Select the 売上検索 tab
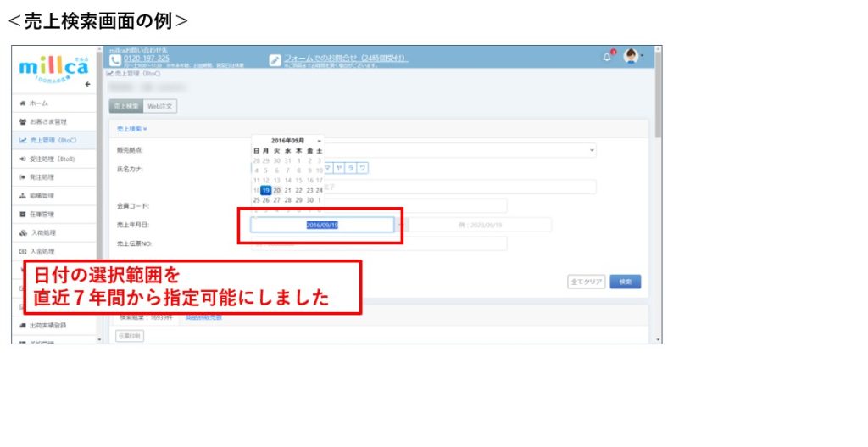The image size is (868, 447). 126,106
